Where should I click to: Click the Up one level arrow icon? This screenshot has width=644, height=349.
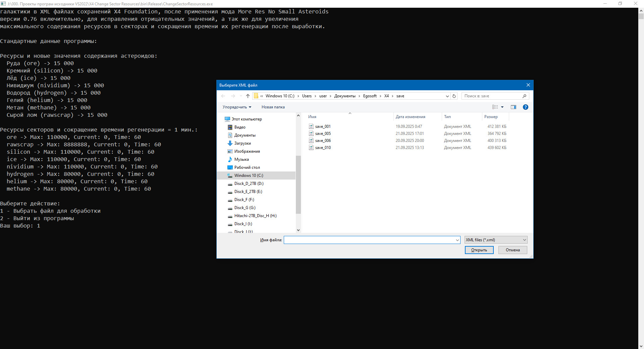(248, 96)
